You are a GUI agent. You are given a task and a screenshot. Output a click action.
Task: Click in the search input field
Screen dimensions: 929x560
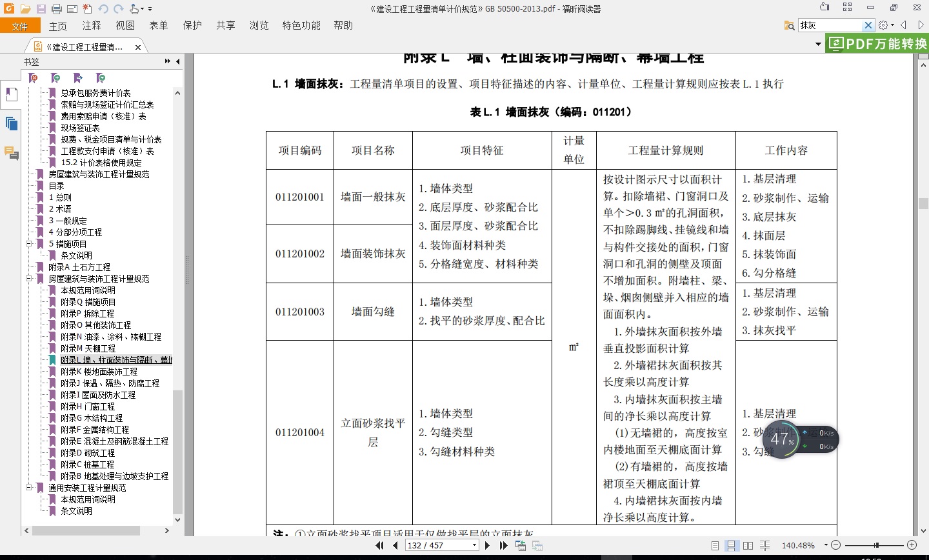coord(830,25)
